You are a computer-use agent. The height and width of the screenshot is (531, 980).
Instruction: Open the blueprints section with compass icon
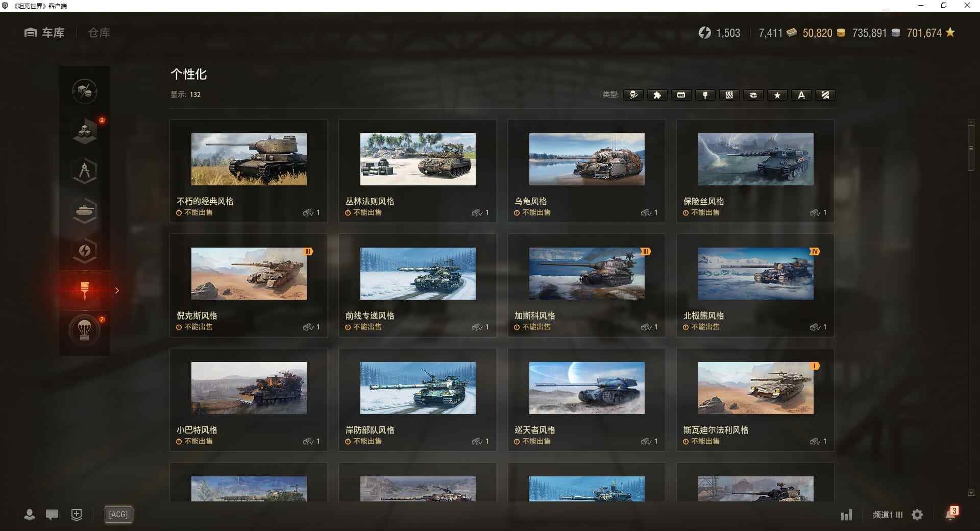[x=85, y=171]
